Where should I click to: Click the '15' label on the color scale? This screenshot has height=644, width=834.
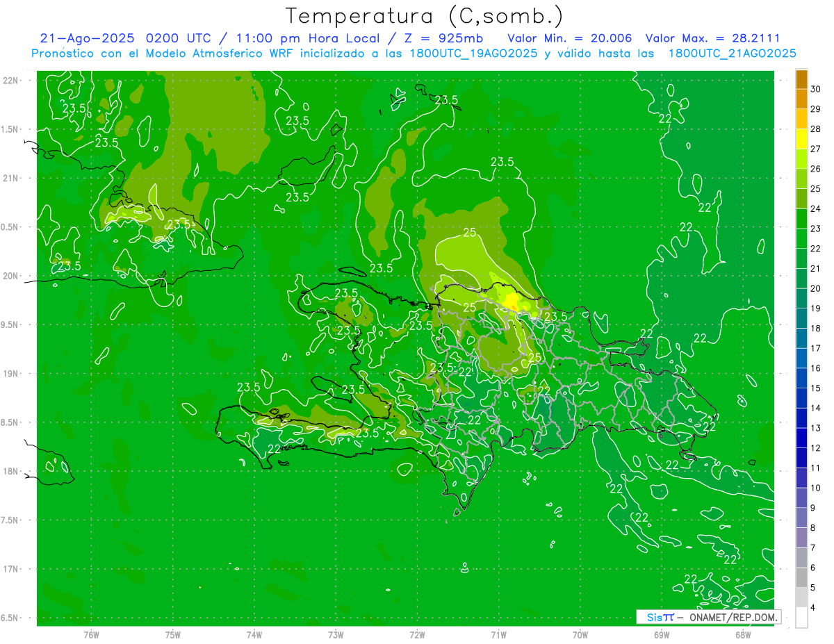[x=816, y=388]
